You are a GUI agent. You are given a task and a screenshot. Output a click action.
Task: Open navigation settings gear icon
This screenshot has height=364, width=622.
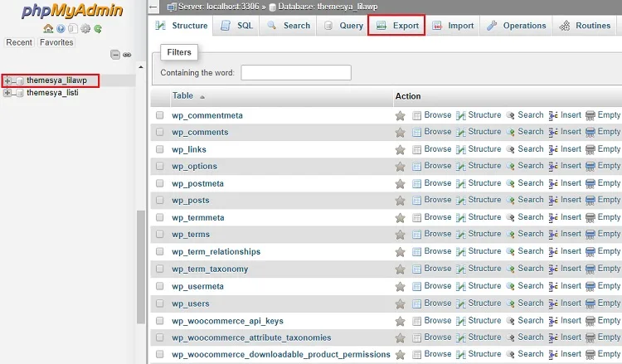(x=85, y=28)
